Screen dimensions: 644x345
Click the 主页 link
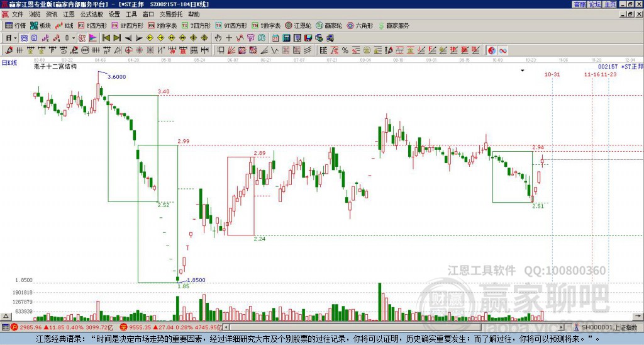tap(609, 4)
